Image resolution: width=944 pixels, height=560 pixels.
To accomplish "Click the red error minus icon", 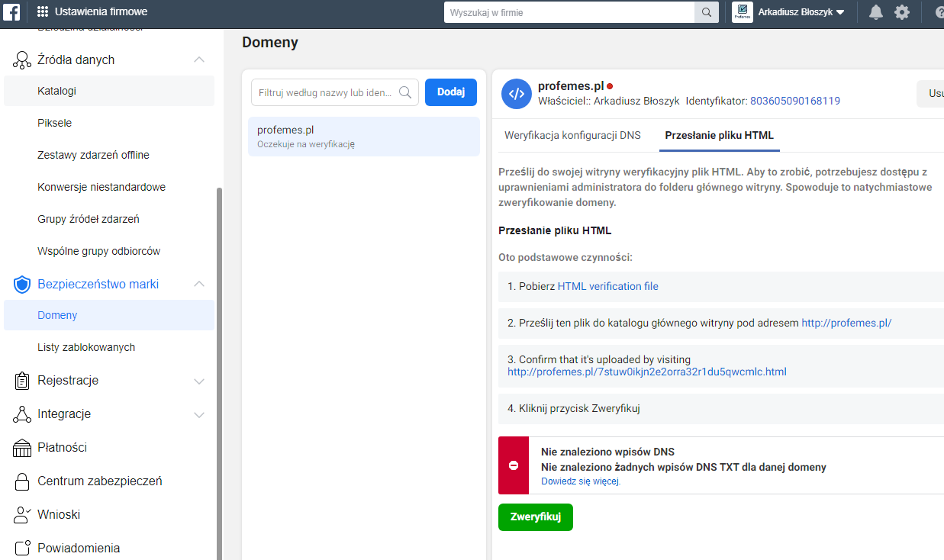I will click(514, 465).
